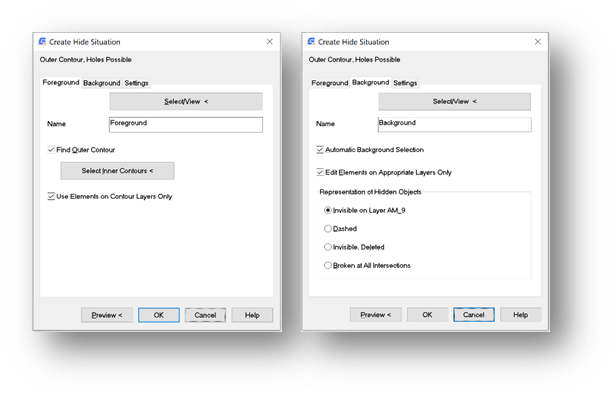Switch to Background tab in left dialog

click(102, 83)
